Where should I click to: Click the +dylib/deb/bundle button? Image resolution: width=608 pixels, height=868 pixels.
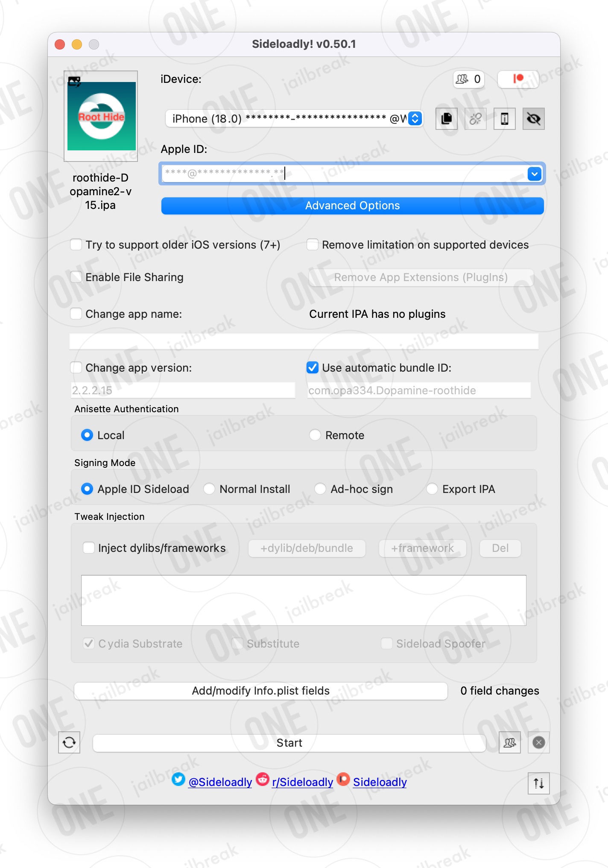click(x=307, y=548)
